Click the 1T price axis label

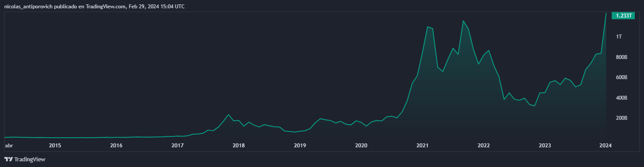619,37
